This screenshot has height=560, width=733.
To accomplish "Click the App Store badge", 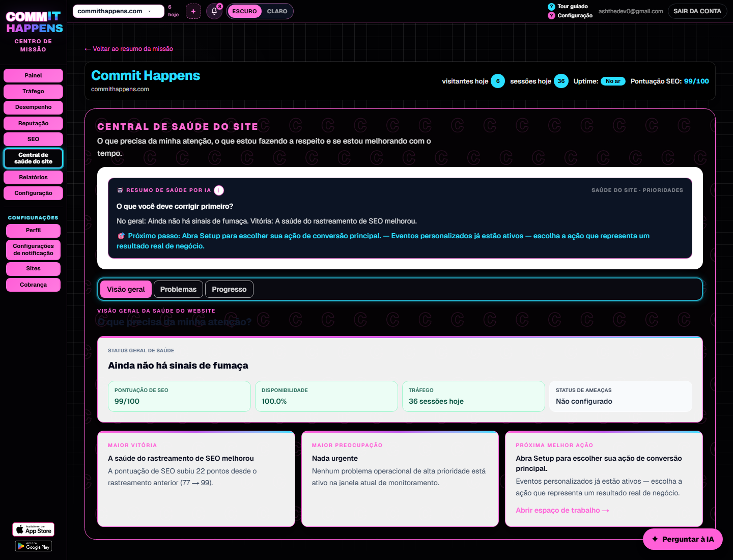I will 34,529.
